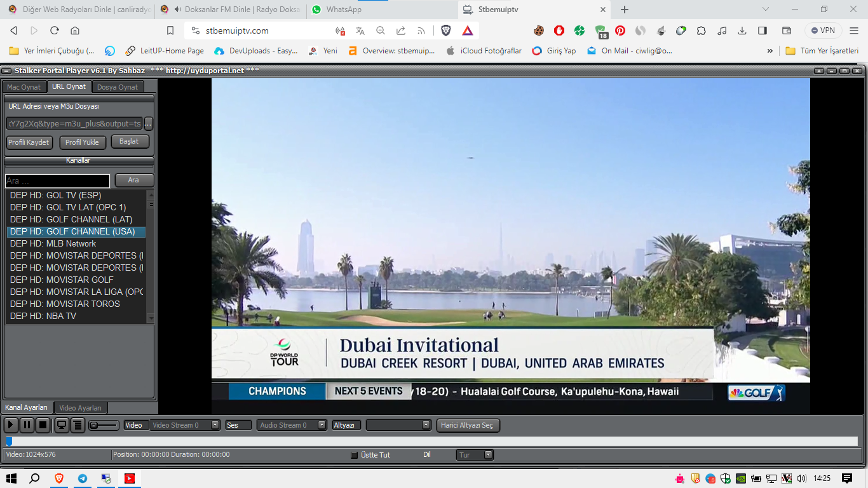Select channel DEP HD: MOVISTAR LA LIGA

click(76, 292)
